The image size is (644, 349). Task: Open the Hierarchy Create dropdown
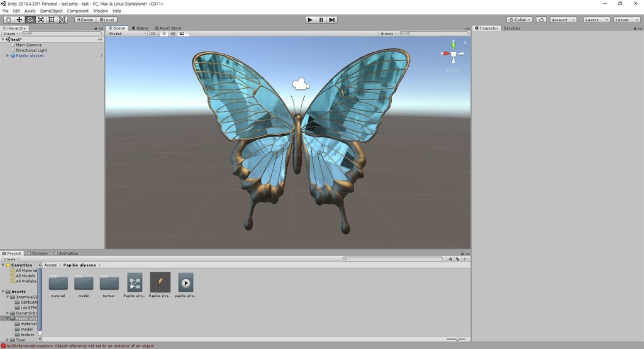(x=11, y=34)
